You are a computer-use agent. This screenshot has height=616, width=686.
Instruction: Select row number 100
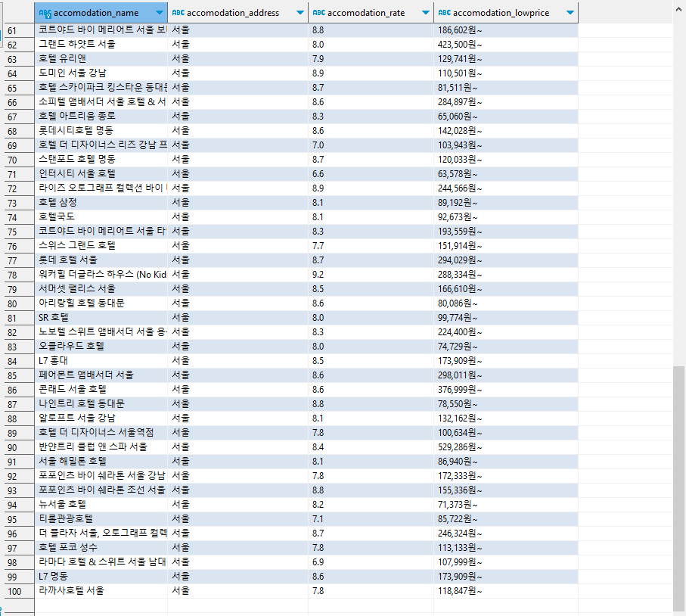tap(19, 591)
